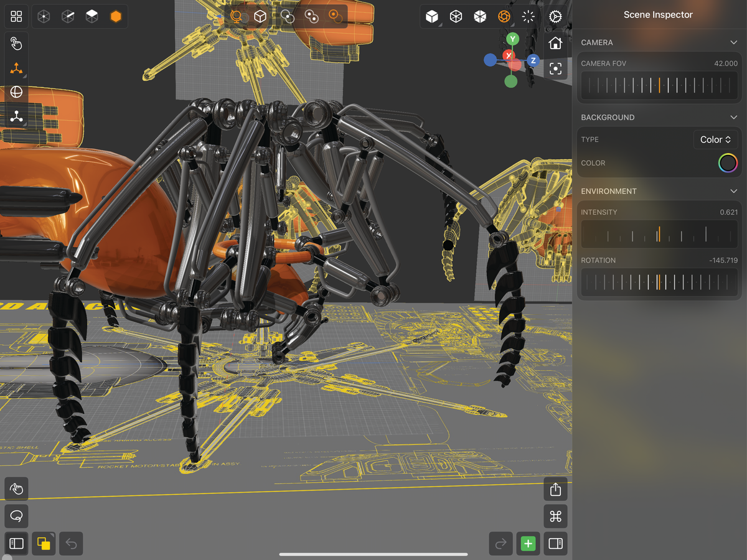
Task: Click the home view icon
Action: (x=555, y=44)
